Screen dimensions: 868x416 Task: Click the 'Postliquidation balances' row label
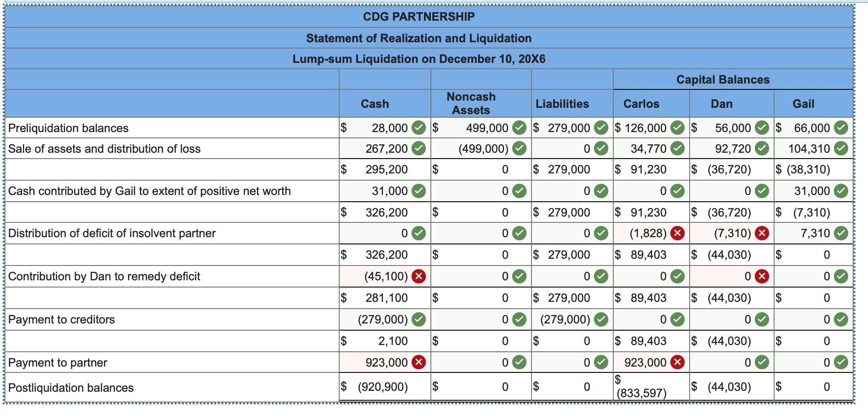tap(71, 388)
